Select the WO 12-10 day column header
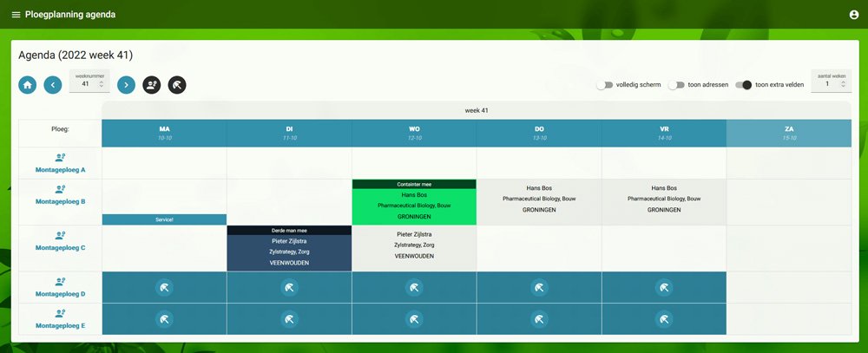868x353 pixels. [414, 133]
